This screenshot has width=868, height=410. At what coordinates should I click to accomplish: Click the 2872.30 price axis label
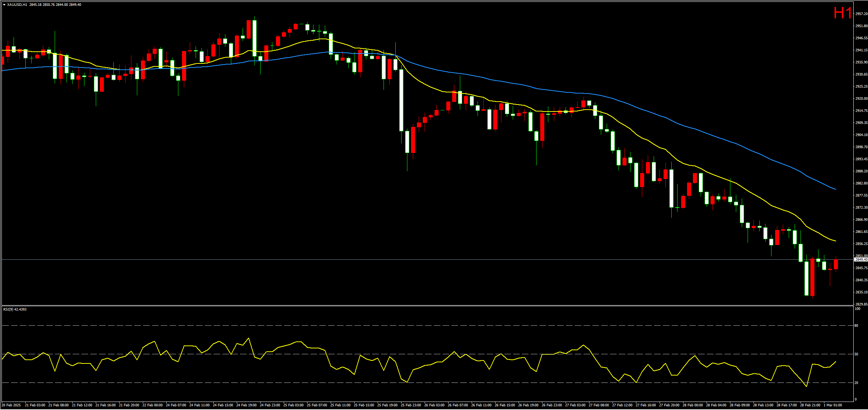[x=861, y=208]
